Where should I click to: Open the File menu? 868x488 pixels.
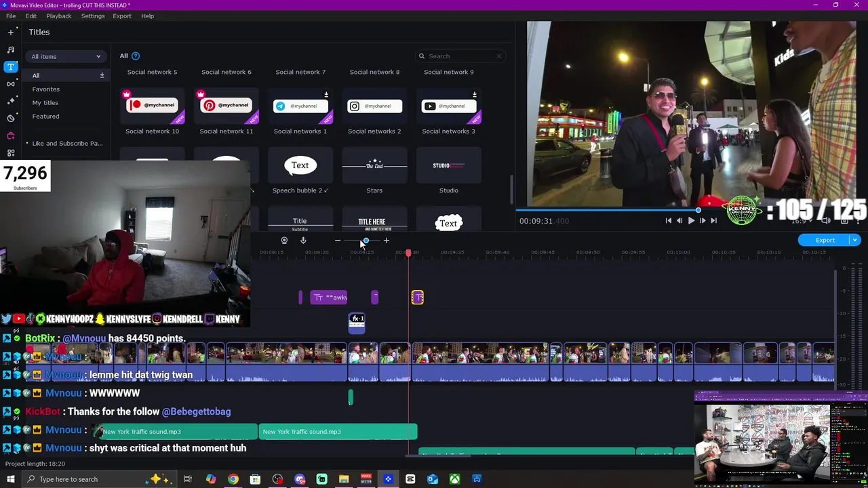coord(11,16)
